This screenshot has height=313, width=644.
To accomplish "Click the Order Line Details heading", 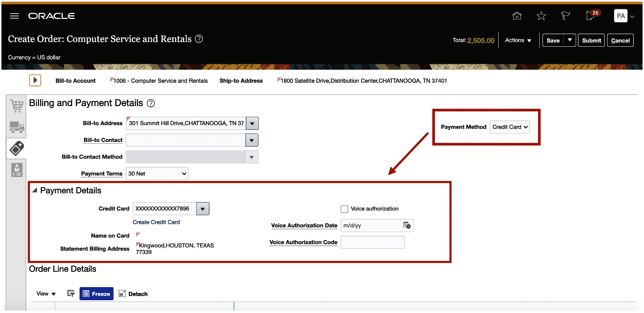I will [63, 269].
